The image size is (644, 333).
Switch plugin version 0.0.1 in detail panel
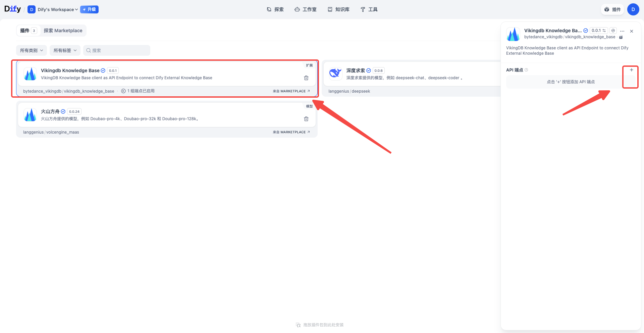pos(599,31)
